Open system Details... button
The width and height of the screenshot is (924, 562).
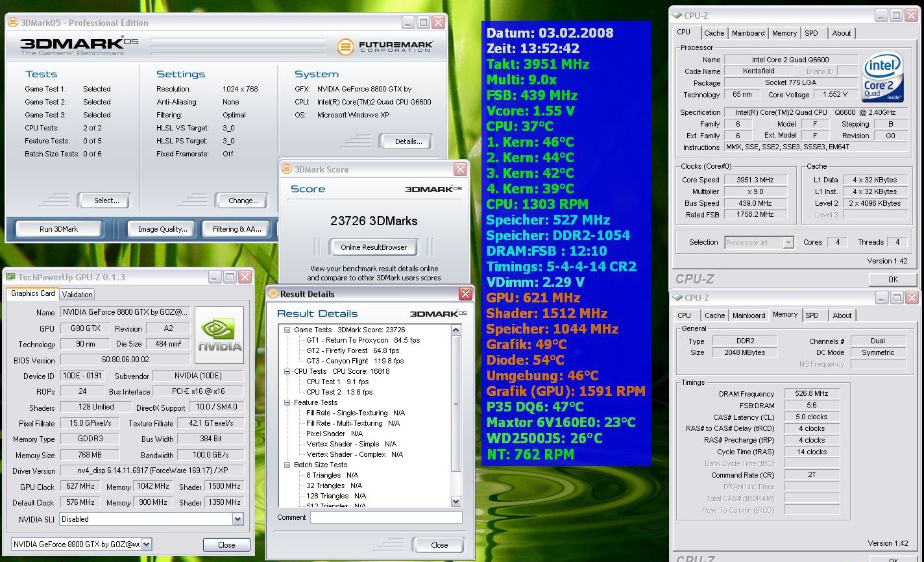[x=407, y=141]
